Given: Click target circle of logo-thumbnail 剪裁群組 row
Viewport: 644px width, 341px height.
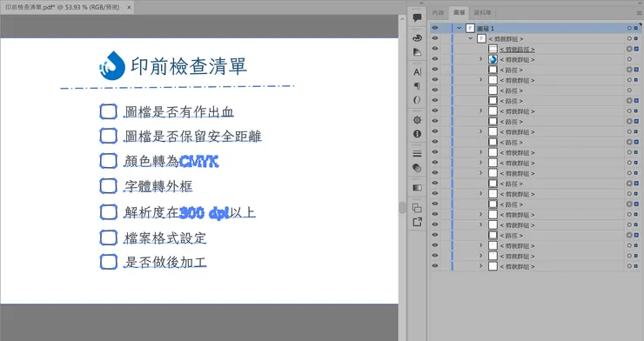Looking at the screenshot, I should coord(629,59).
